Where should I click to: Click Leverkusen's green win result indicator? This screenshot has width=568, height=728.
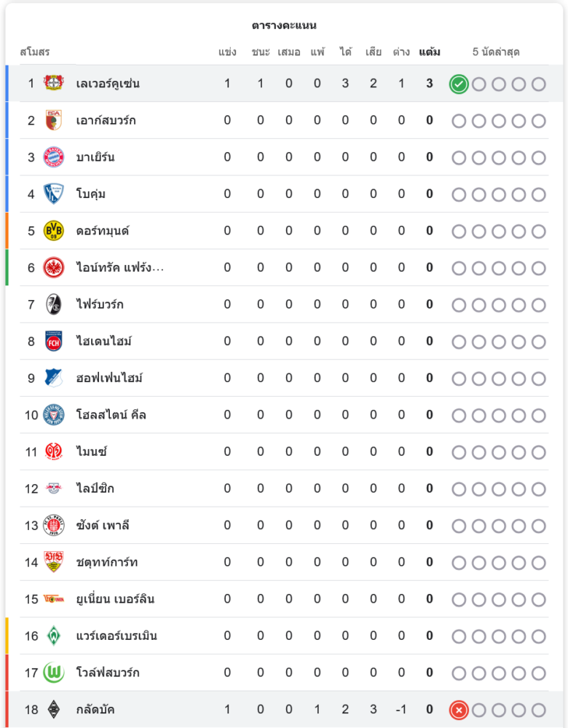[x=458, y=84]
